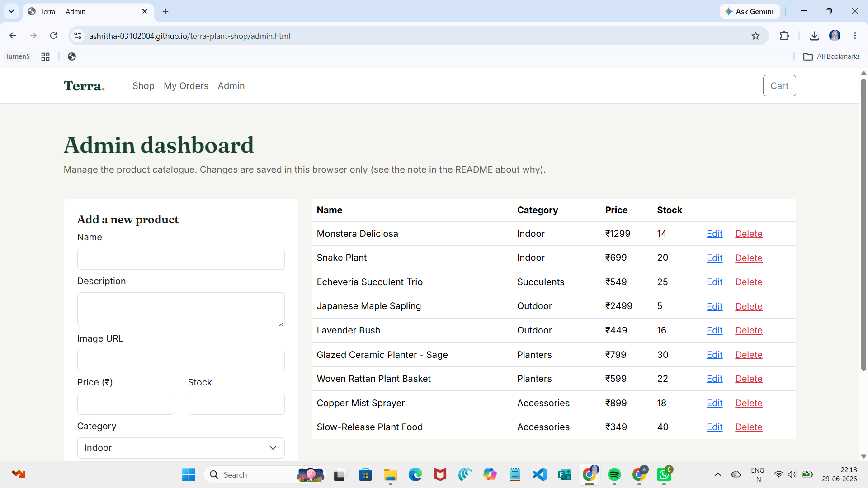Screen dimensions: 868x488
Task: Open the Windows Start menu
Action: 189,474
